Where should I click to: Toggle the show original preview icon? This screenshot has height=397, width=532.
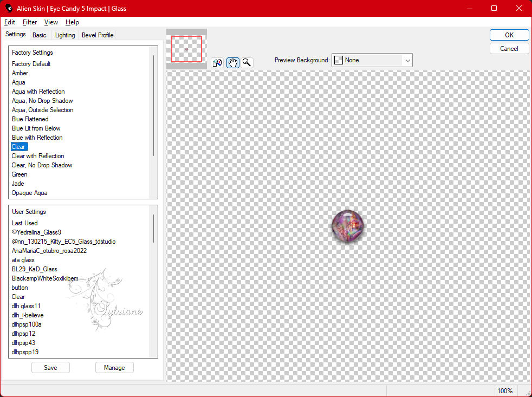pos(217,63)
